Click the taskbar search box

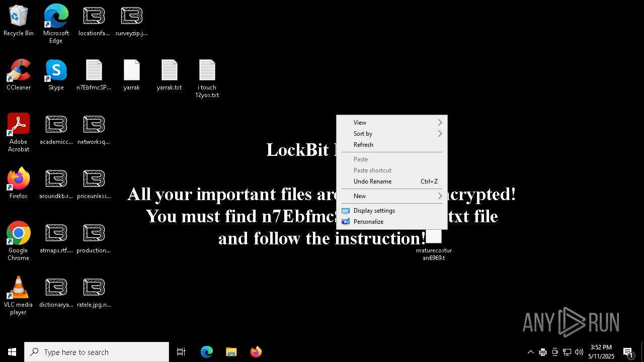(x=97, y=352)
